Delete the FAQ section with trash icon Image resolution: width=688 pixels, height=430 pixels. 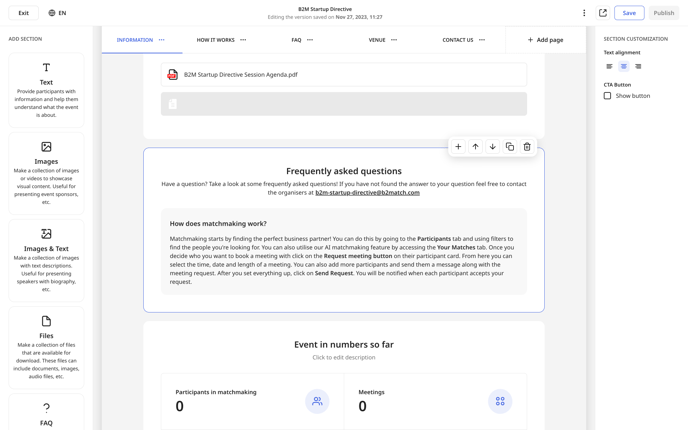coord(527,147)
